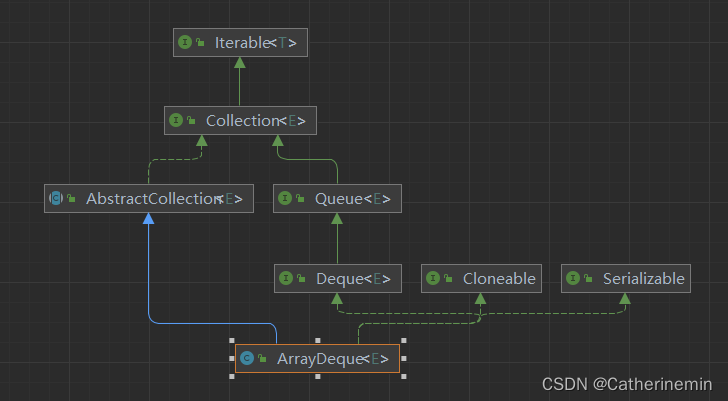The height and width of the screenshot is (401, 728).
Task: Click the class icon on ArrayDeque node
Action: click(x=247, y=358)
